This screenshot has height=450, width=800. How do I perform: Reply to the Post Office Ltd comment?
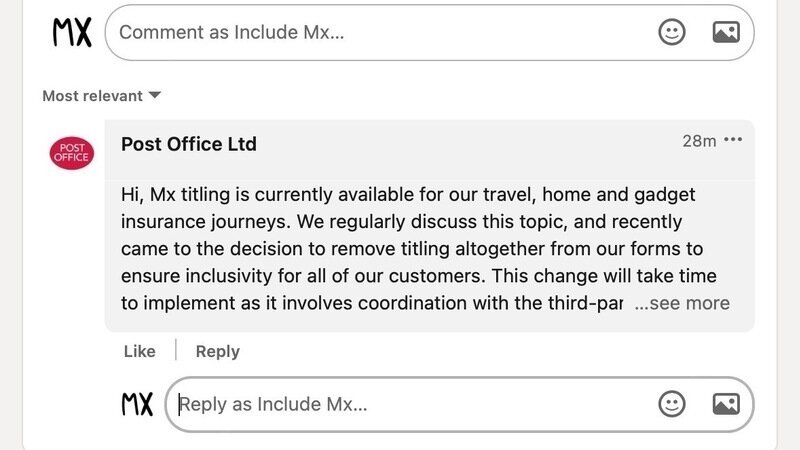point(217,351)
